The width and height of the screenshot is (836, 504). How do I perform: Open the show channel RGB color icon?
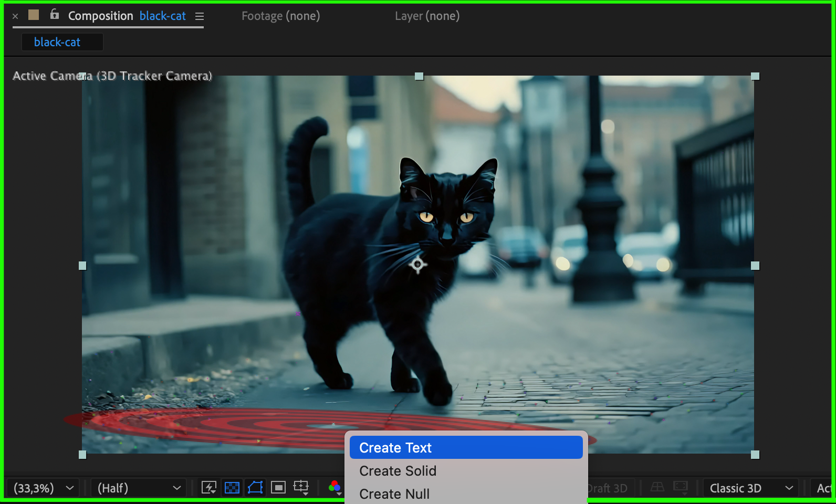(x=335, y=488)
